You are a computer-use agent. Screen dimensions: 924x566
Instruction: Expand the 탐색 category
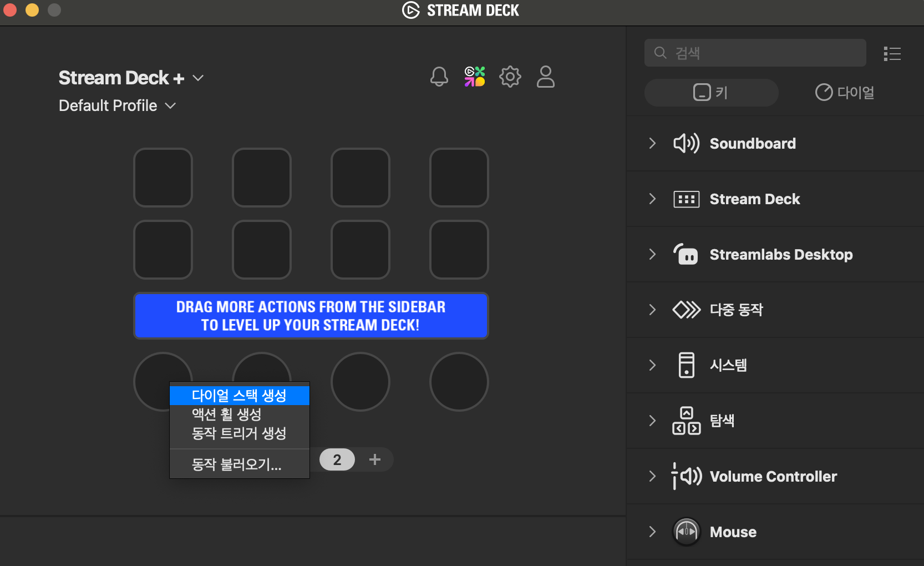652,421
